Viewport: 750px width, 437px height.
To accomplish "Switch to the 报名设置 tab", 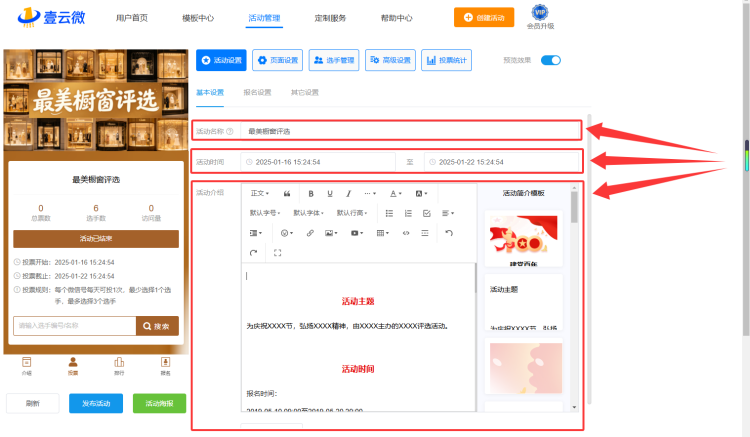I will (257, 92).
